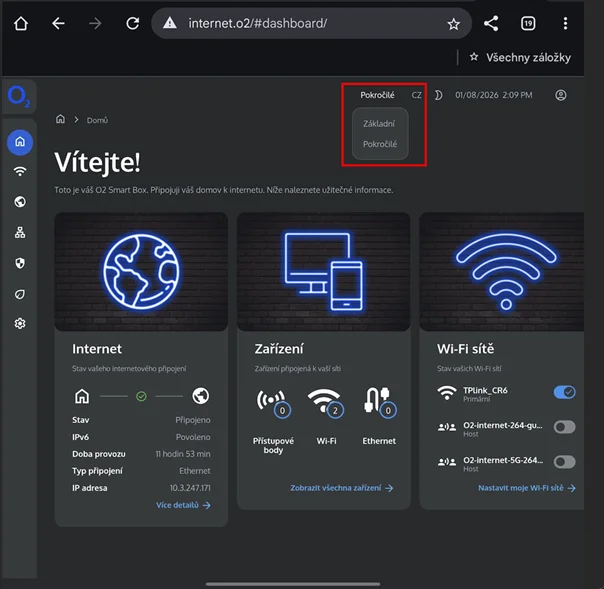Click the guest network icon beside O2-internet-5G-264...
The width and height of the screenshot is (604, 589).
447,462
